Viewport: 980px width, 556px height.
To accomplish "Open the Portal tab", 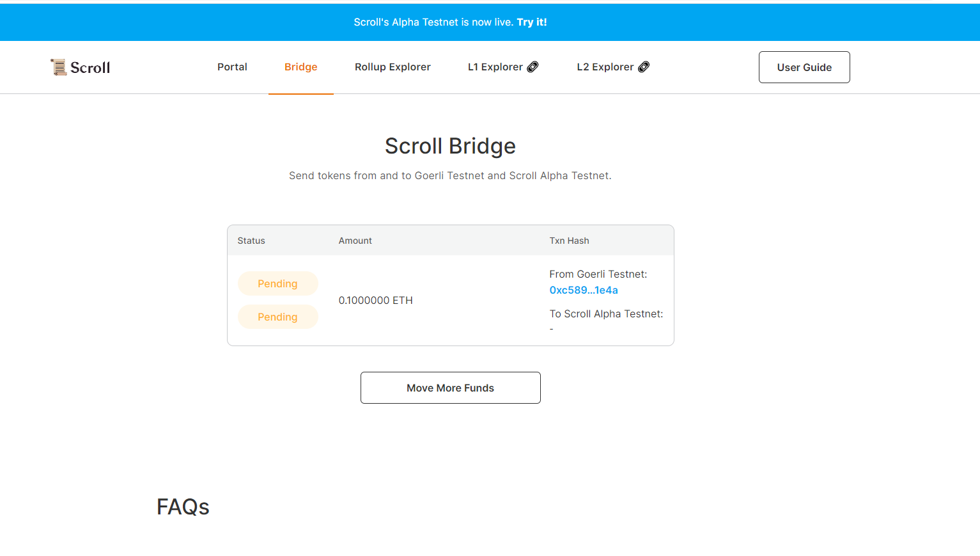I will 232,67.
